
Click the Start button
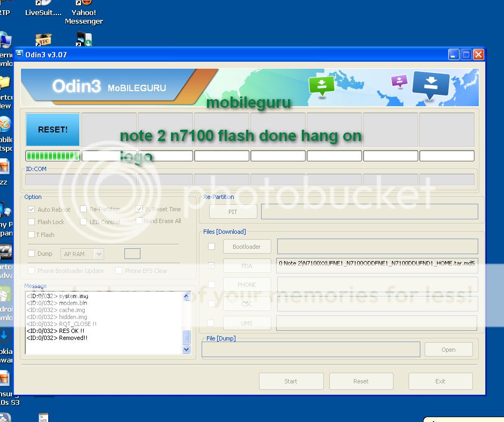[x=291, y=381]
